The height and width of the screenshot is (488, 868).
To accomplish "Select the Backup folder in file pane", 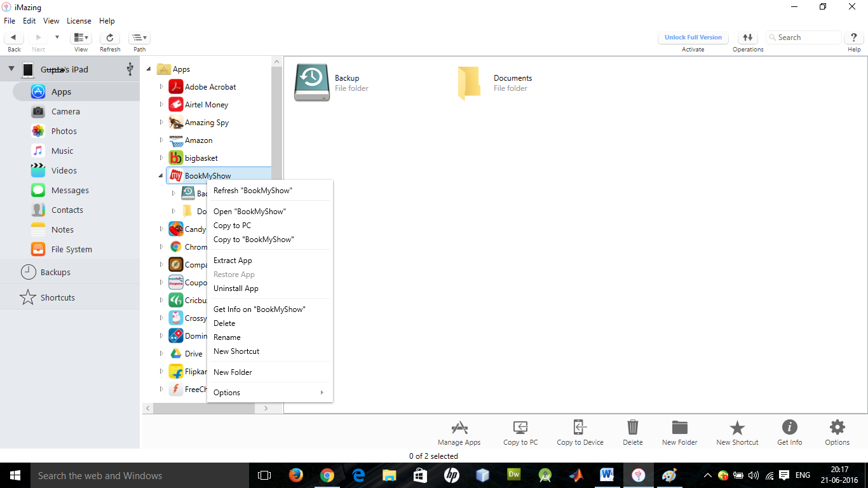I will tap(332, 83).
